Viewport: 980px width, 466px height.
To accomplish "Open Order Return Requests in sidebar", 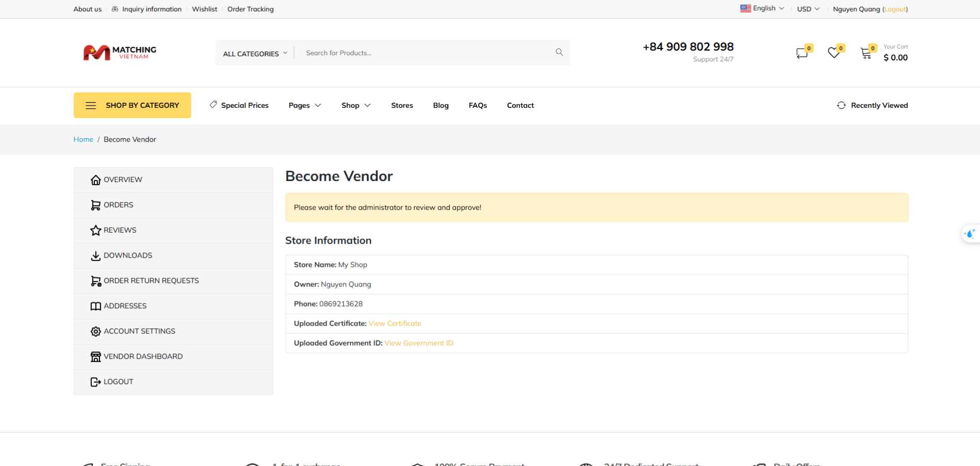I will [x=151, y=281].
